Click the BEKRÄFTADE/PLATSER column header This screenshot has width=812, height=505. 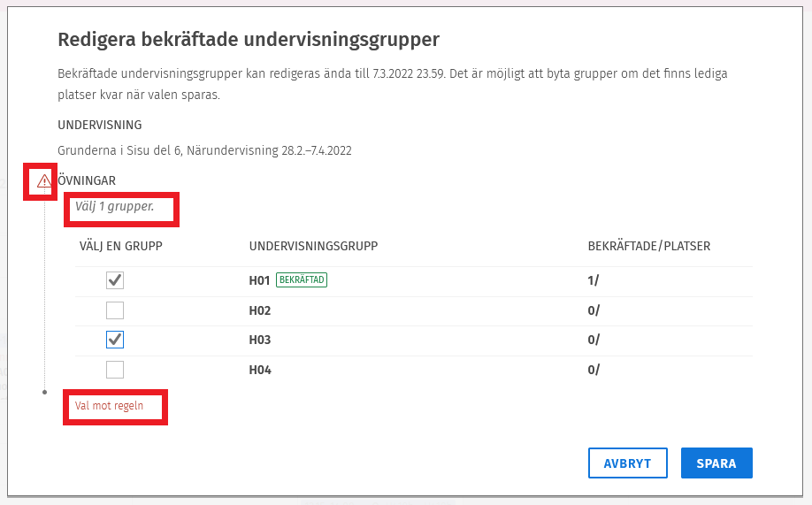(649, 245)
